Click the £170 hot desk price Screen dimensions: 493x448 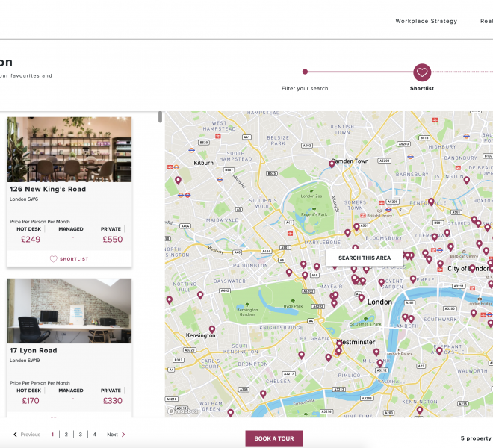tap(31, 401)
